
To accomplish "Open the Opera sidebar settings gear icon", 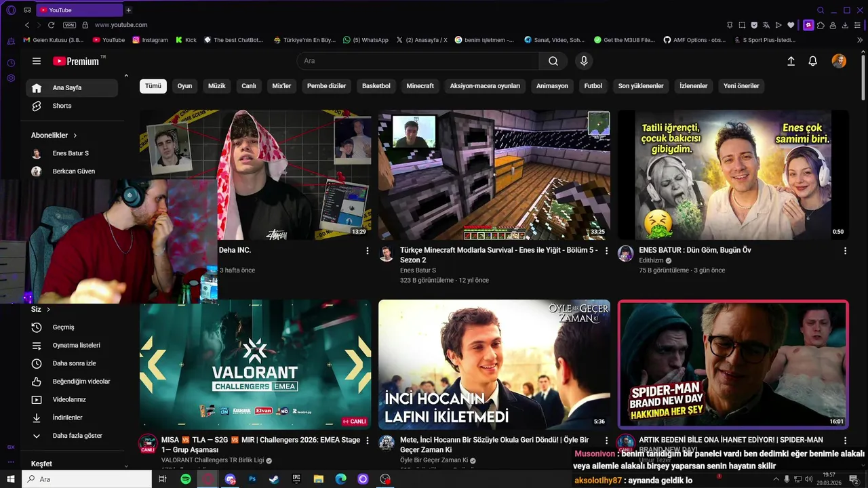I will pos(11,78).
